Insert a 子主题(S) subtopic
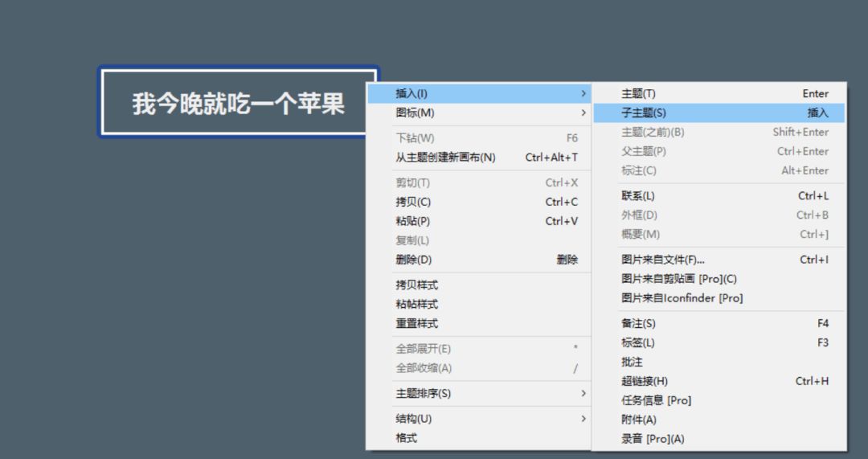868x459 pixels. [719, 113]
